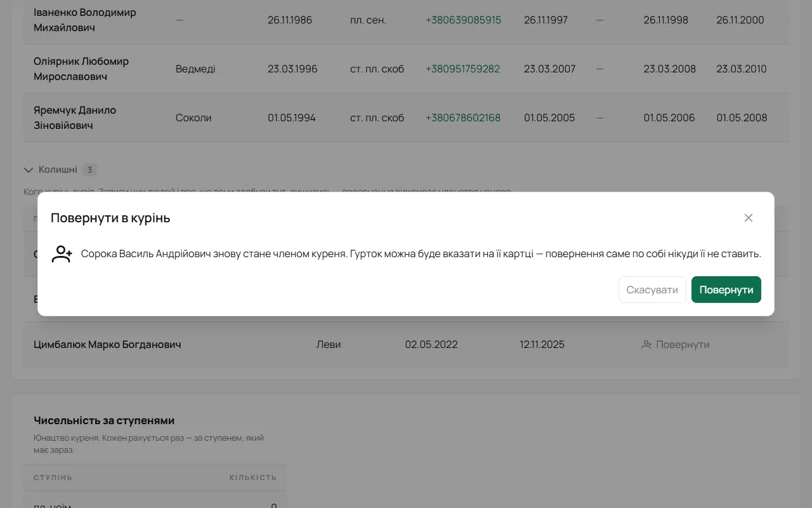
Task: Click date 01.05.2005
Action: [549, 117]
